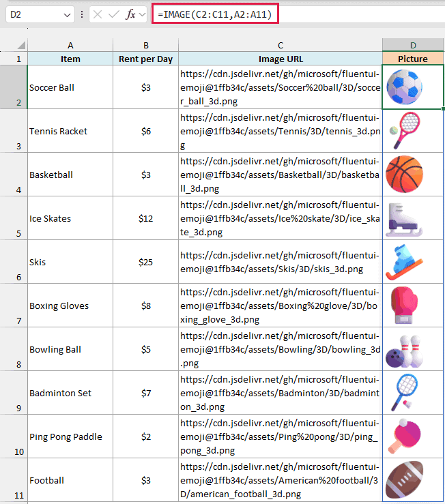Click the Image URL header cell

click(x=281, y=59)
